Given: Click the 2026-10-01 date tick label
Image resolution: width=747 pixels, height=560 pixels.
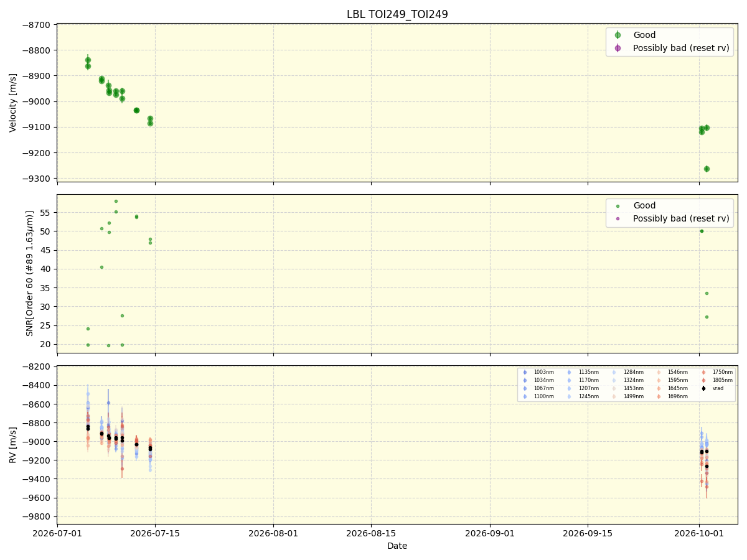Looking at the screenshot, I should pos(699,533).
